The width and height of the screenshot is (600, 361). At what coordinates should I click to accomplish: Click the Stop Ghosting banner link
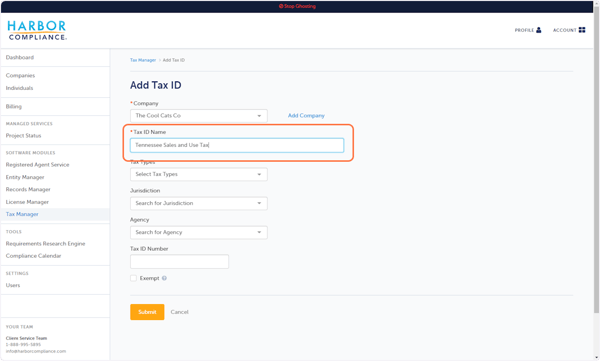coord(297,6)
